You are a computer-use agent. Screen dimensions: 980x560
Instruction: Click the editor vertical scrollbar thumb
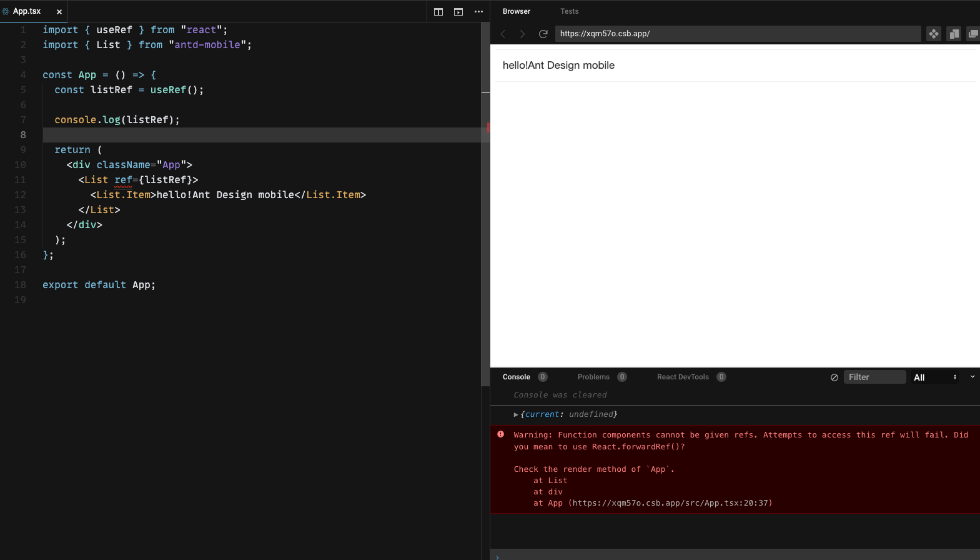click(485, 205)
